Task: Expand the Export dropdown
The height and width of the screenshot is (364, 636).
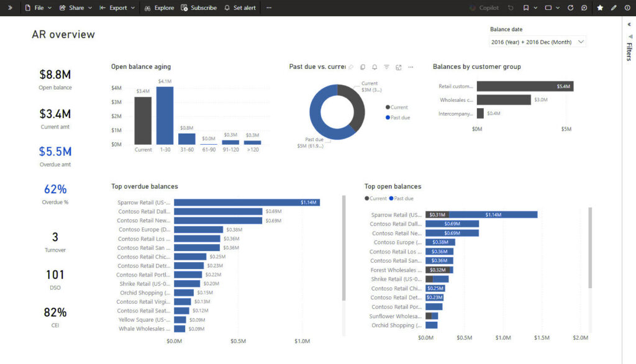Action: click(x=117, y=8)
